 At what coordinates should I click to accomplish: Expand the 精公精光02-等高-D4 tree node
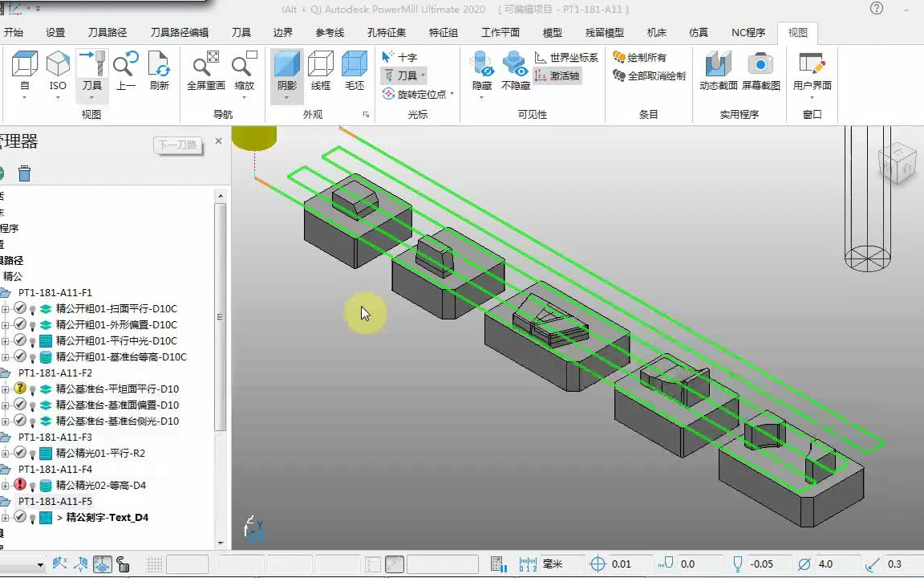tap(6, 486)
